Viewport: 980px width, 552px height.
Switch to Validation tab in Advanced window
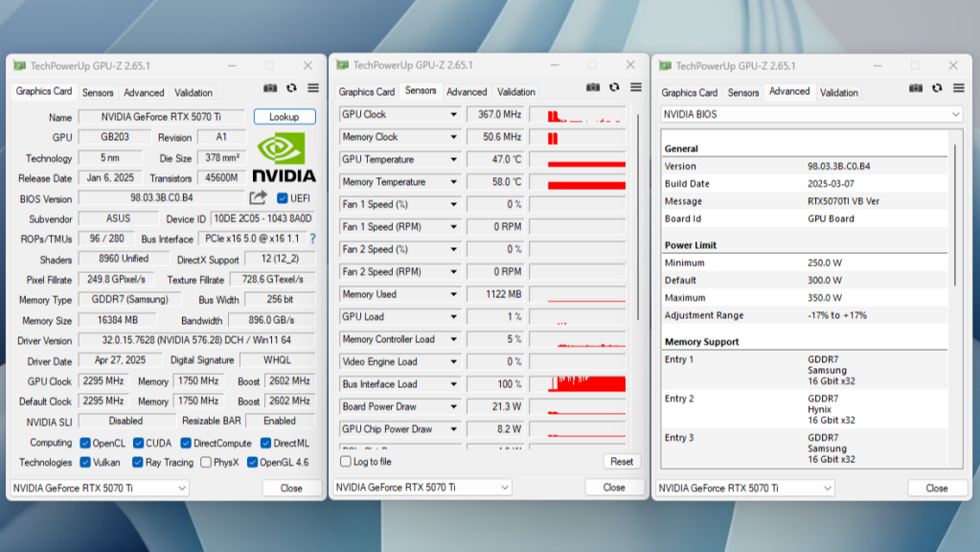pyautogui.click(x=839, y=93)
